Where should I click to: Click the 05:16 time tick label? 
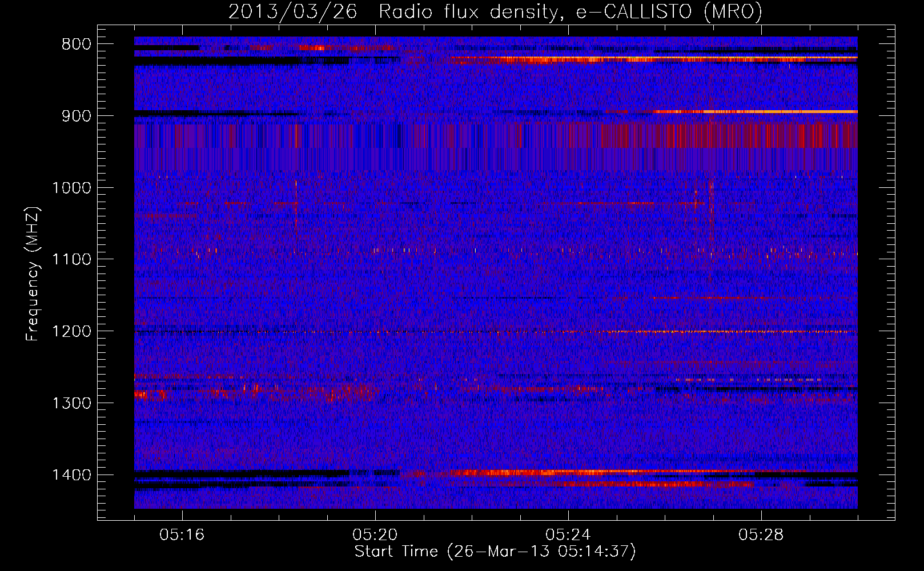point(182,535)
